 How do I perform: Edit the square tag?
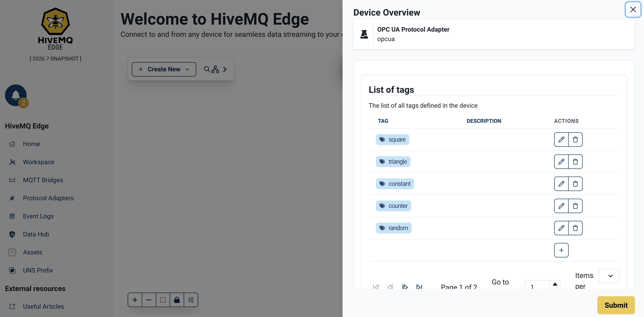click(561, 139)
